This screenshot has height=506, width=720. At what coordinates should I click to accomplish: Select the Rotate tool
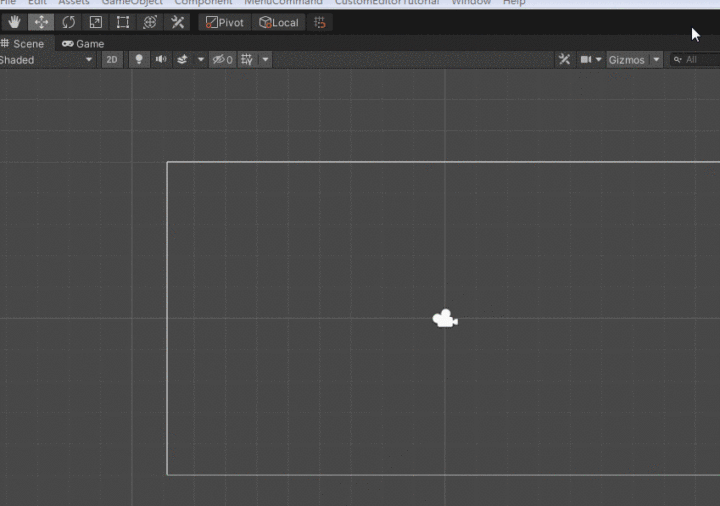pyautogui.click(x=68, y=22)
